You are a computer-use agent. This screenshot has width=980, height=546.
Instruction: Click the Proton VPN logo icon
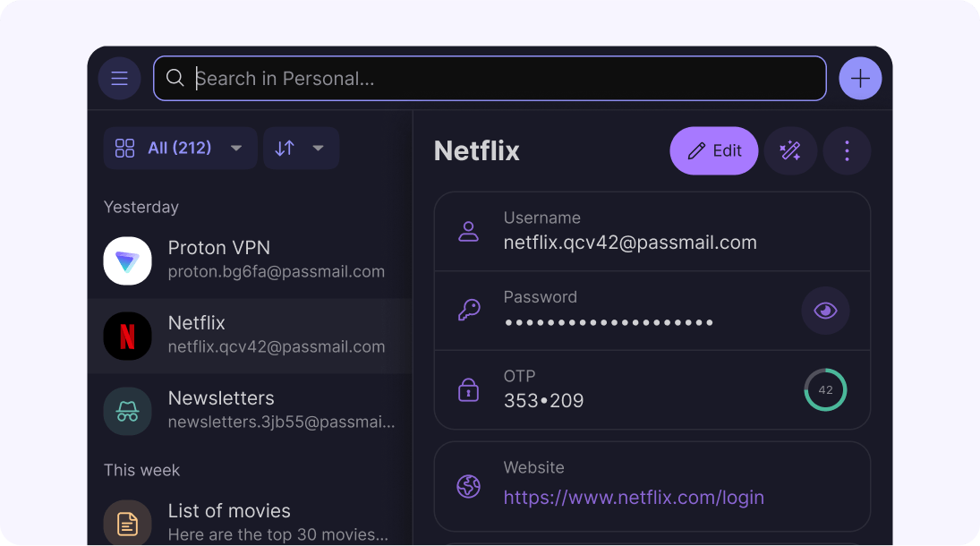click(127, 260)
